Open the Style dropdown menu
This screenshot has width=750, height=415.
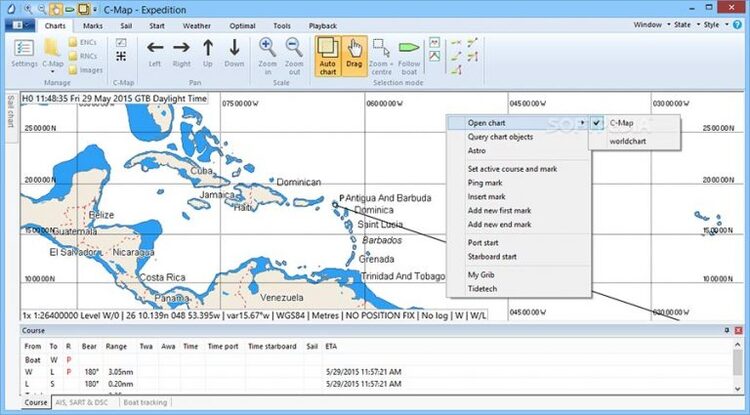pyautogui.click(x=714, y=24)
